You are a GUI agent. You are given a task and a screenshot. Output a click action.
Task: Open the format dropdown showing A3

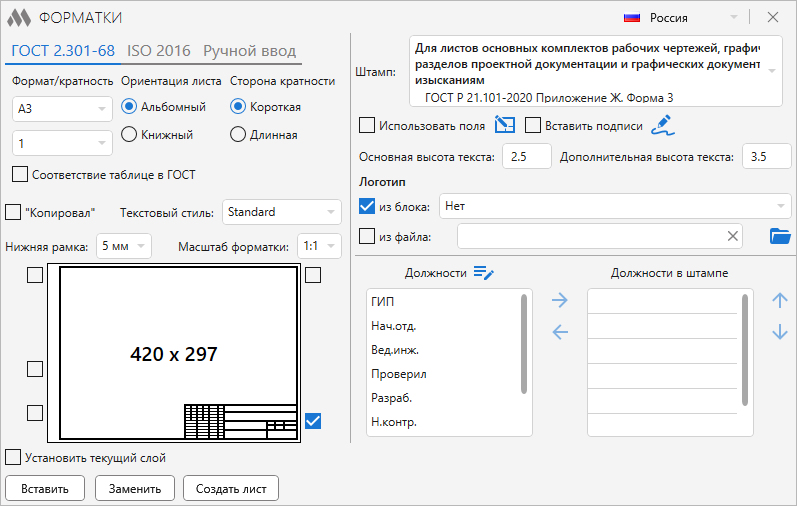tap(62, 109)
